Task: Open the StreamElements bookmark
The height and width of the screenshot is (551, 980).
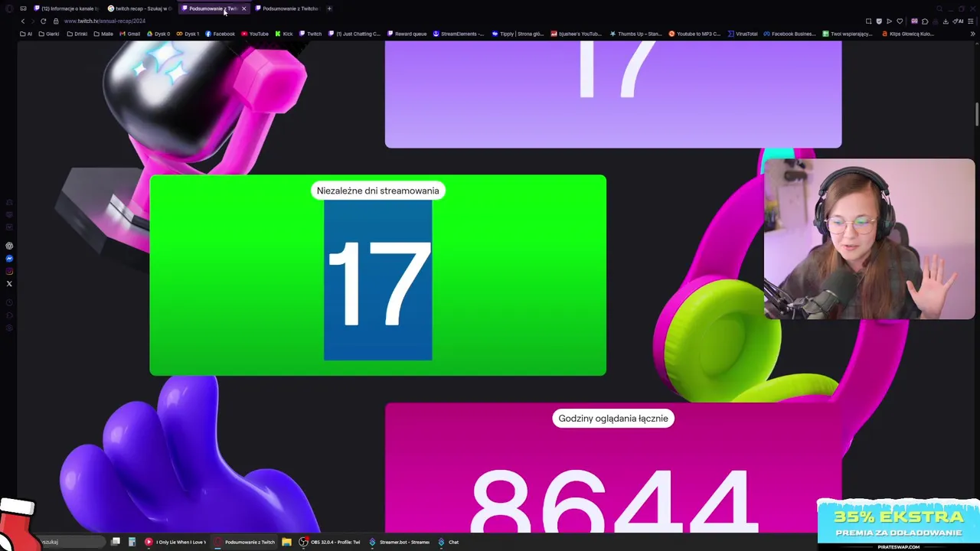Action: pyautogui.click(x=459, y=34)
